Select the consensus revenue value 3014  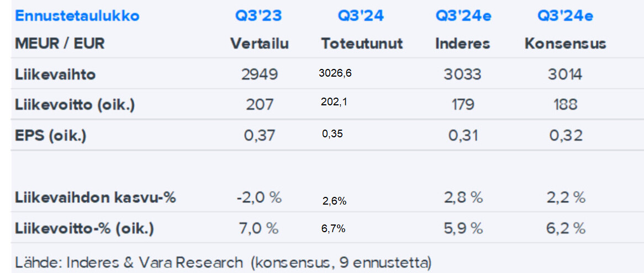click(x=564, y=74)
